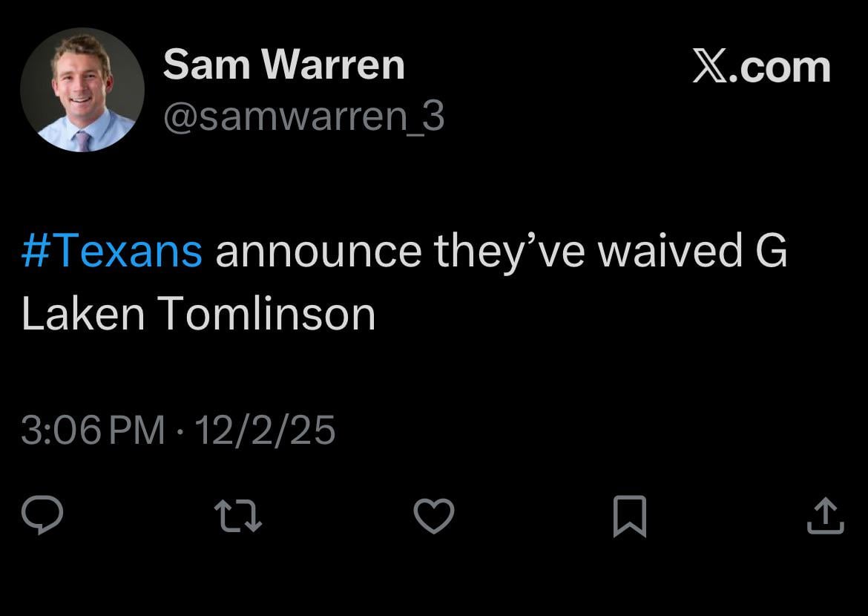868x616 pixels.
Task: Select the date 12/2/25
Action: pos(267,429)
